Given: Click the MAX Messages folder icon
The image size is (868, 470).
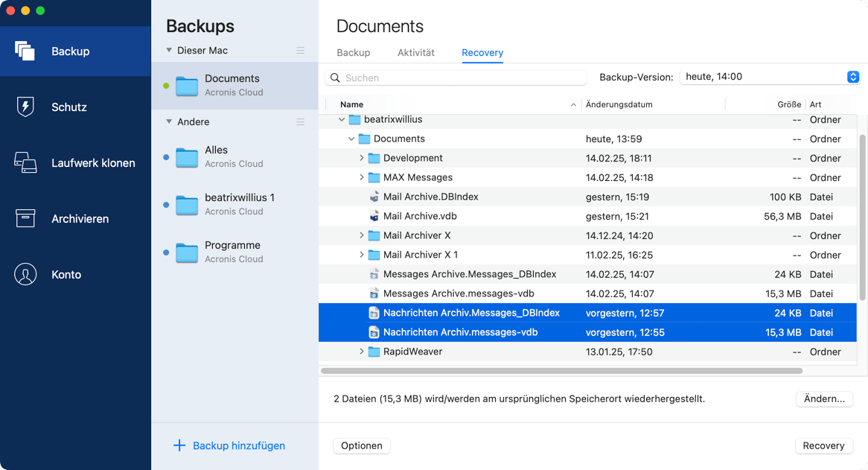Looking at the screenshot, I should [374, 178].
